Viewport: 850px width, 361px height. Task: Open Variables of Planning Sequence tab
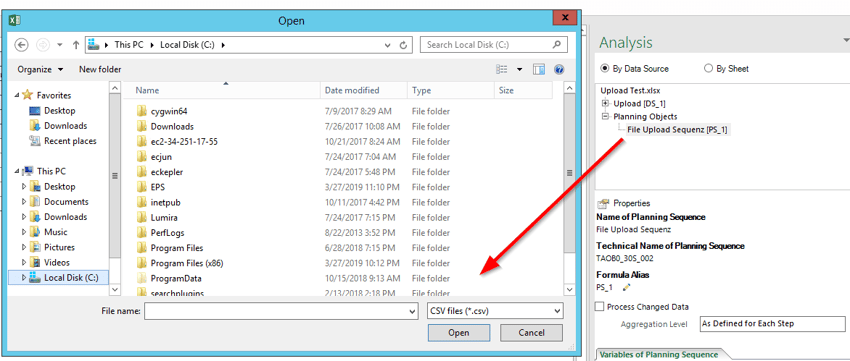pyautogui.click(x=658, y=355)
